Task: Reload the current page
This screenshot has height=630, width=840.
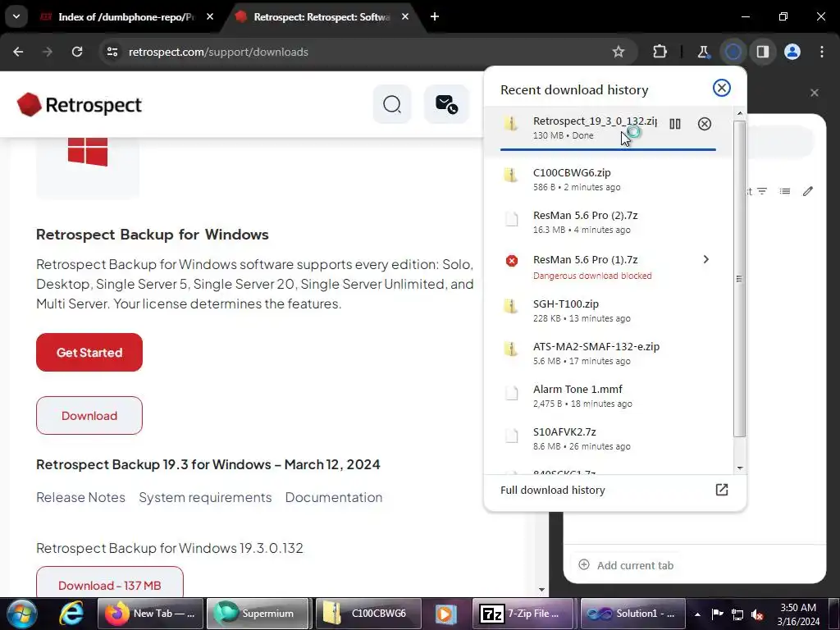Action: (x=77, y=52)
